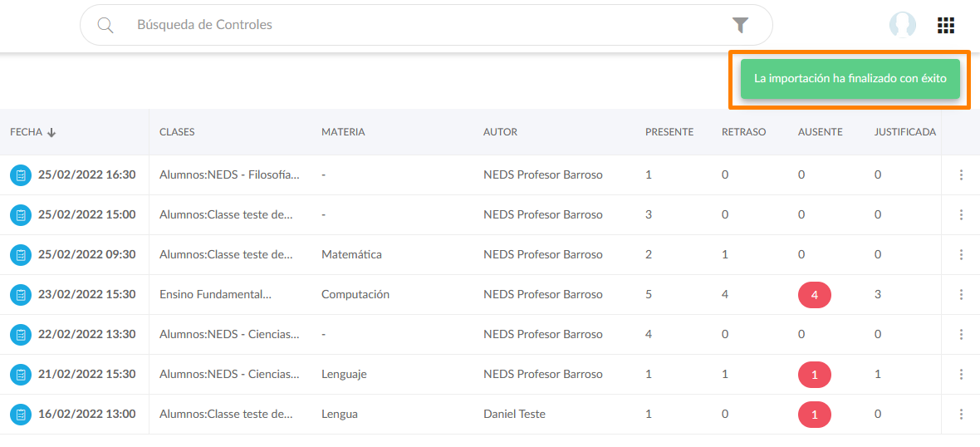Dismiss the import success notification
Screen dimensions: 980x447
[x=850, y=79]
